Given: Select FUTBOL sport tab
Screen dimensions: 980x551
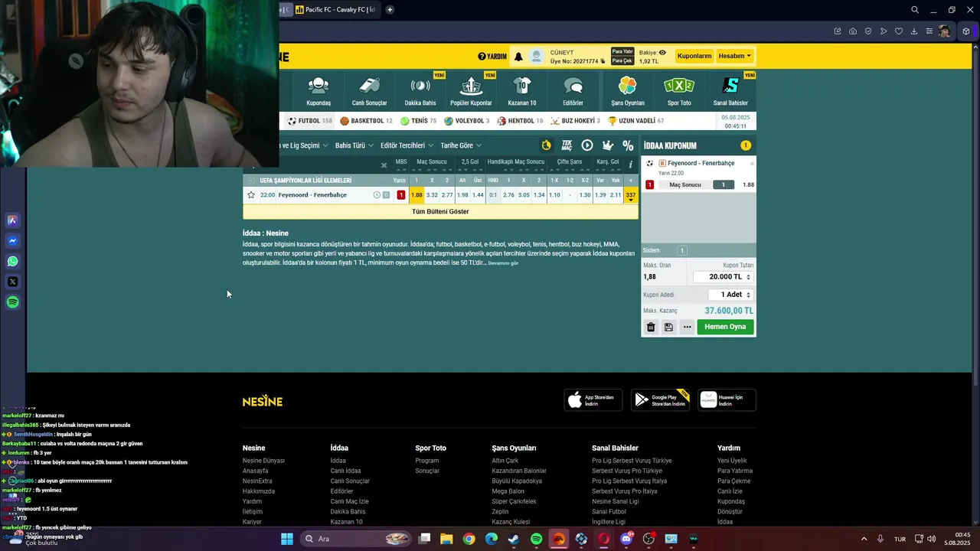Looking at the screenshot, I should pos(309,121).
